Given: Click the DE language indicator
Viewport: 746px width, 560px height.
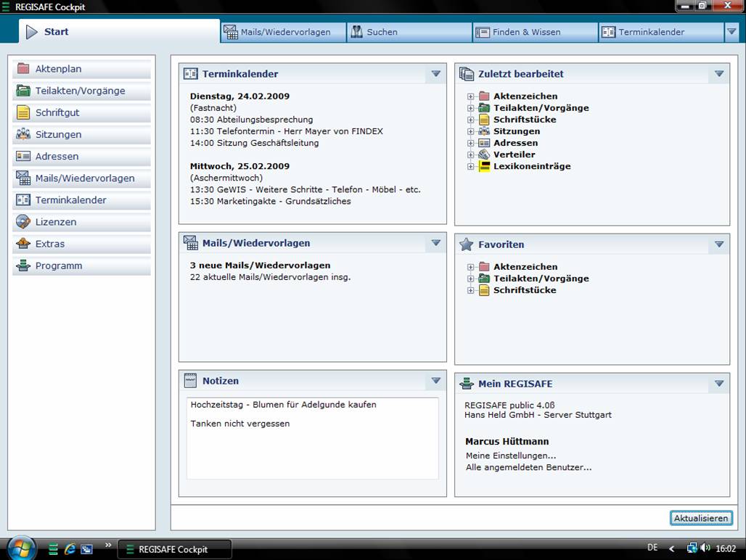Looking at the screenshot, I should 652,548.
